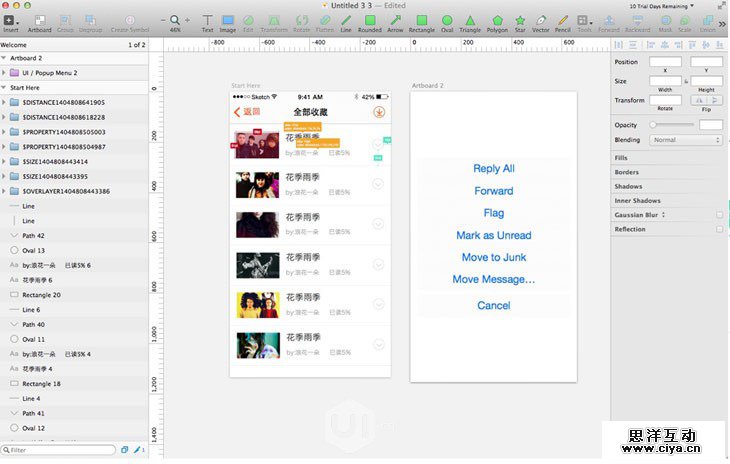Screen dimensions: 730x464
Task: Adjust the Opacity slider
Action: pyautogui.click(x=654, y=125)
